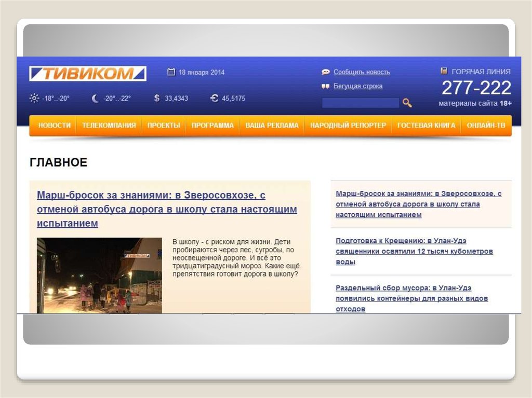Click the Тивиком logo

coord(87,74)
